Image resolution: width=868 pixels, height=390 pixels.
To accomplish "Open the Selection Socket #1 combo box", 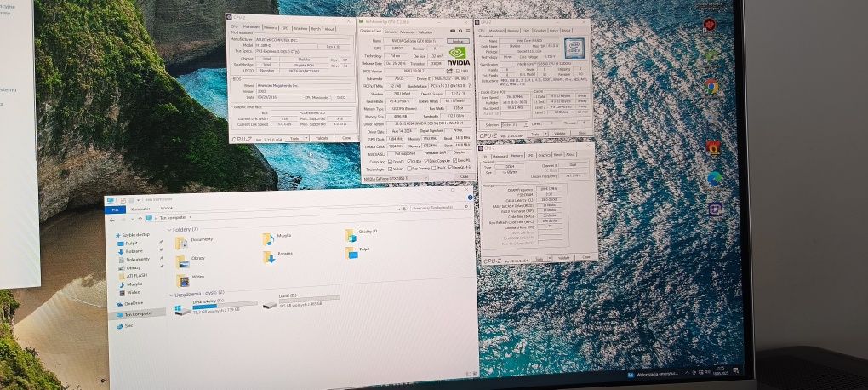I will click(x=515, y=124).
